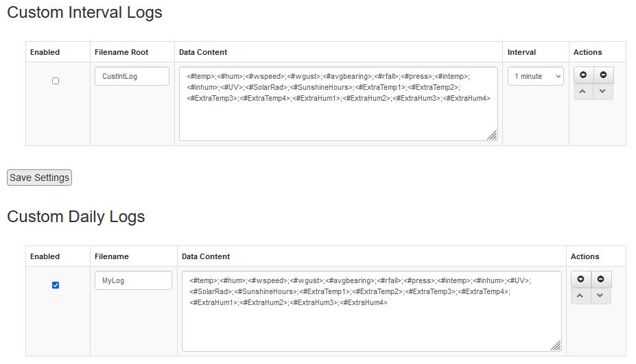Grab the interval Data Content resize handle
The image size is (636, 364).
492,136
